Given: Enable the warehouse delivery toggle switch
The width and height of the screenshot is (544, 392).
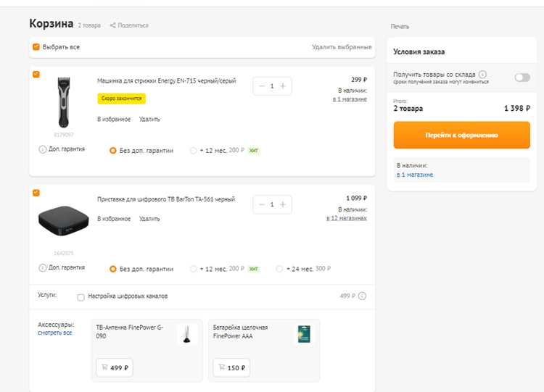Looking at the screenshot, I should (522, 78).
